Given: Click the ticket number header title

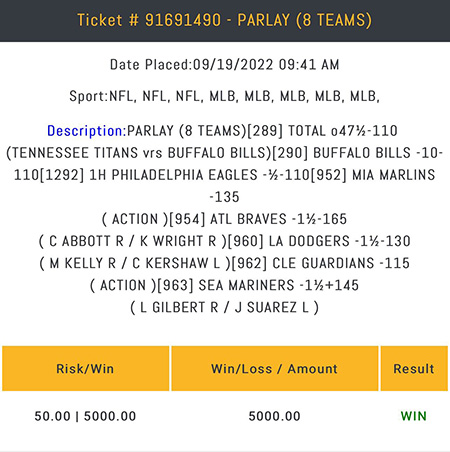Looking at the screenshot, I should coord(224,20).
